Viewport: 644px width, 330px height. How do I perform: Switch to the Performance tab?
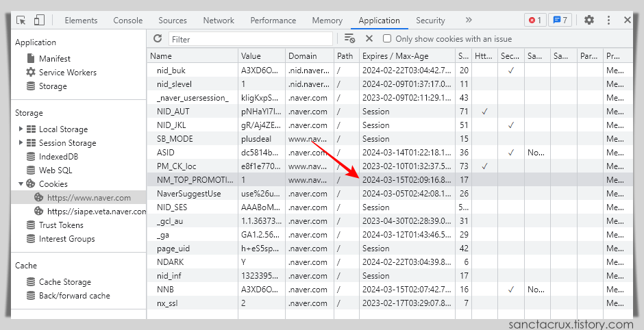[273, 20]
